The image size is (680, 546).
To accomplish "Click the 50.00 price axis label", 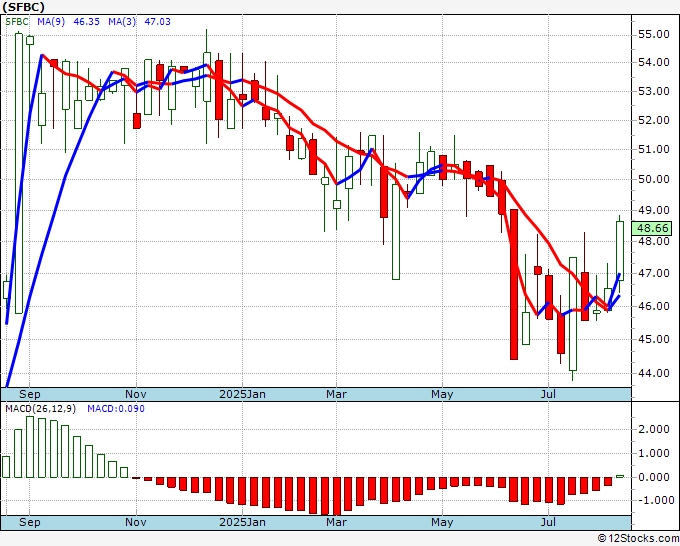I will point(654,179).
